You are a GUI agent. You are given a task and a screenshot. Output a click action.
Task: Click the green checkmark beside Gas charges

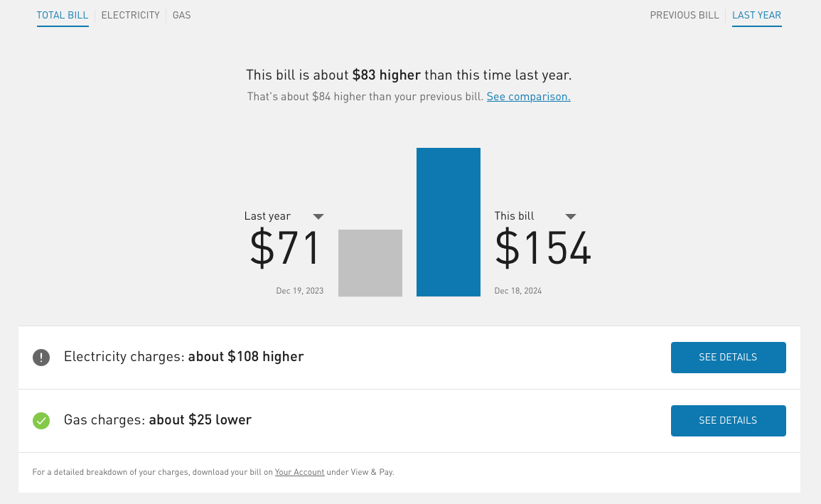41,421
